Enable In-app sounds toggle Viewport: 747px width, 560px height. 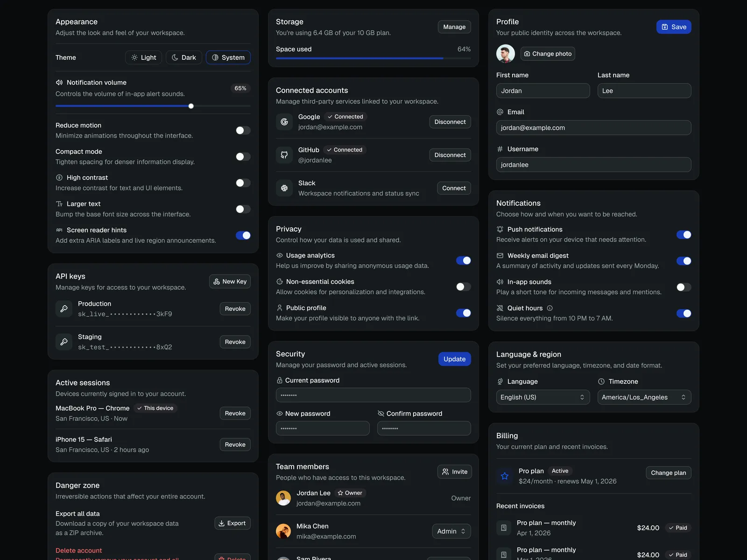[x=684, y=287]
